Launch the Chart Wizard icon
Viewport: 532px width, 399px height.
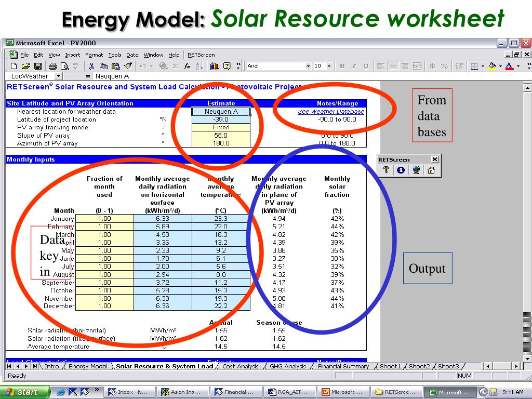pyautogui.click(x=215, y=66)
